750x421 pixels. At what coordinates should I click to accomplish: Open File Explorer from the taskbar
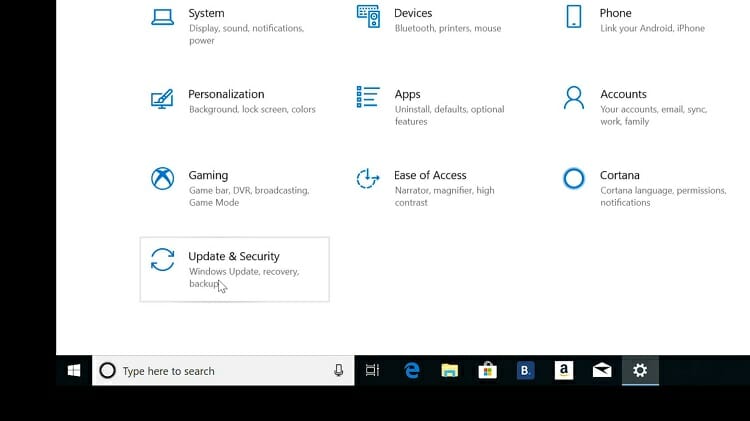pyautogui.click(x=450, y=370)
